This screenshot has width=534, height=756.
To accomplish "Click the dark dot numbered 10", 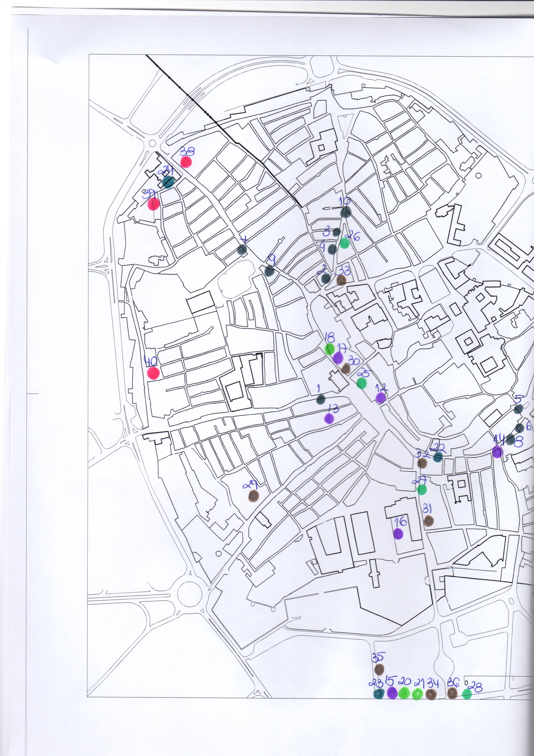I will (345, 212).
